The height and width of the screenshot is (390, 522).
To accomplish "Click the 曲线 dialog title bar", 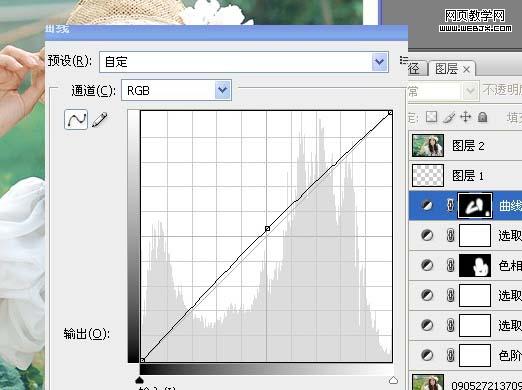I will pos(226,32).
